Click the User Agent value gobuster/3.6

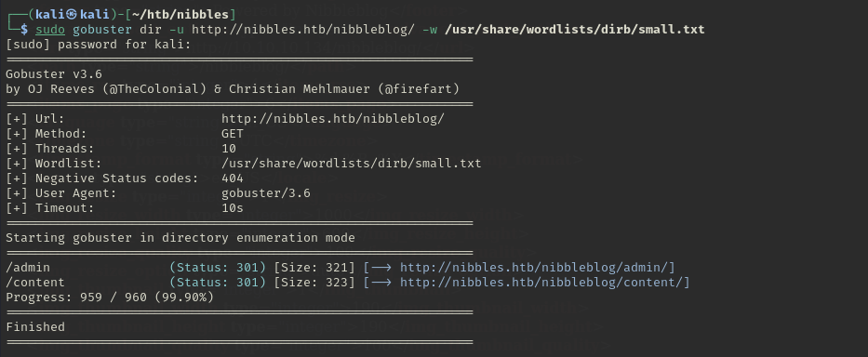click(266, 193)
